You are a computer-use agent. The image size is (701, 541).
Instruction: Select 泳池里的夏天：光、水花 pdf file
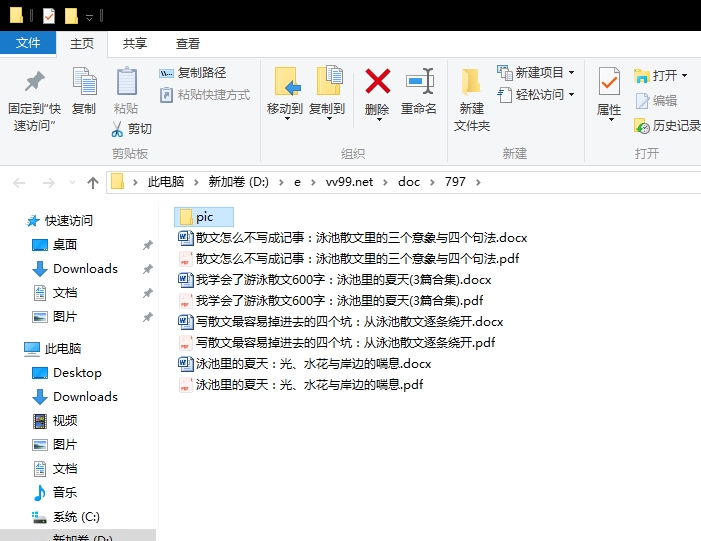point(300,385)
